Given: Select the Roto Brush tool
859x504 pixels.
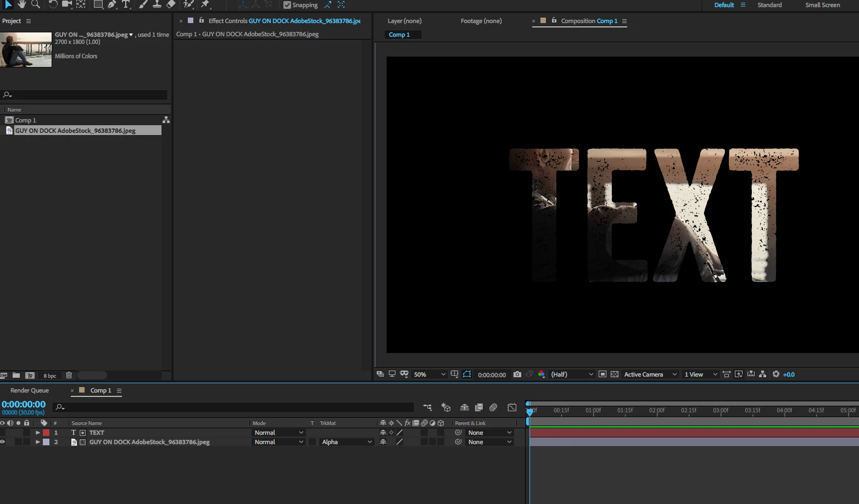Looking at the screenshot, I should point(188,4).
